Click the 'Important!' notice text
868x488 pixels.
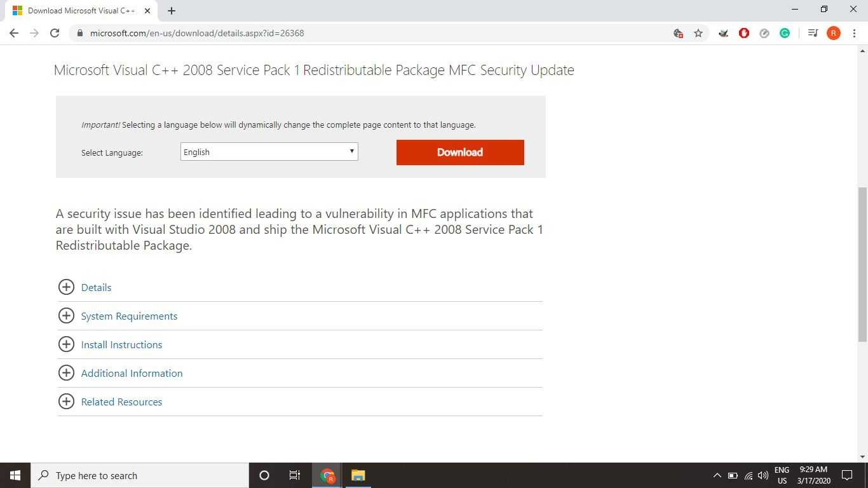point(100,125)
